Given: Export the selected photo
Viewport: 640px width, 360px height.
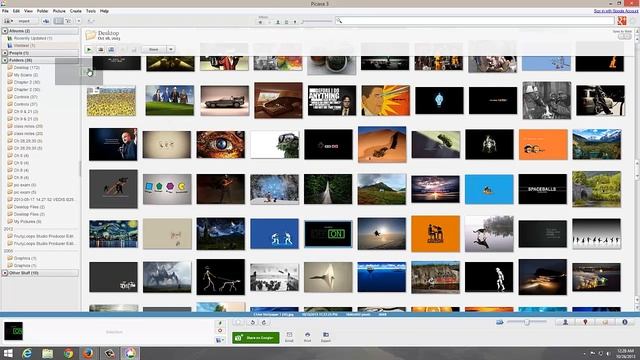Looking at the screenshot, I should 326,337.
